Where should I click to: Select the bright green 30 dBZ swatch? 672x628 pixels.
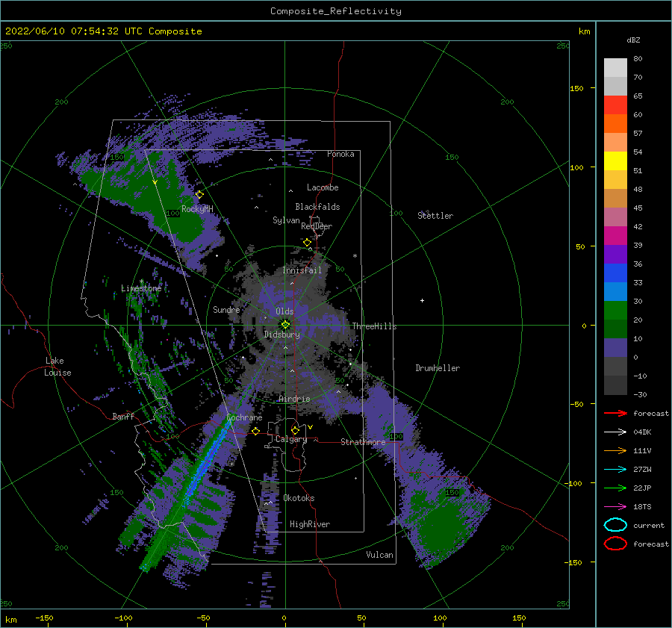click(x=615, y=311)
